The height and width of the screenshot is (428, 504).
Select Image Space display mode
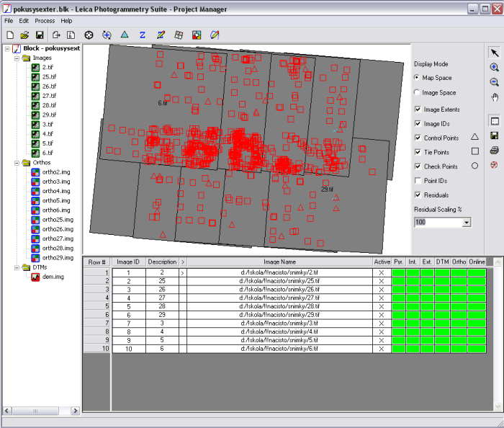coord(417,92)
